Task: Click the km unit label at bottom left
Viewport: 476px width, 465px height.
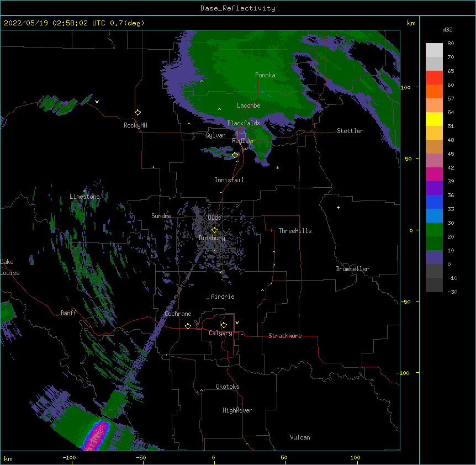Action: [8, 459]
